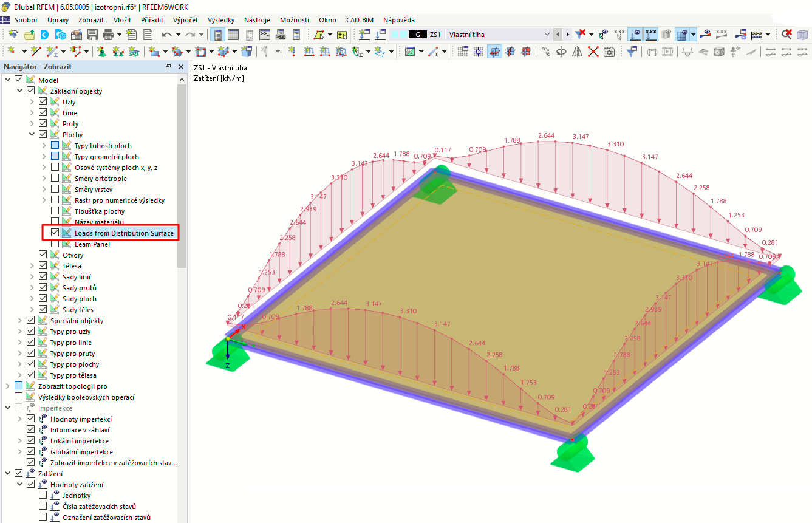Select Typy pro plochy tree item
Screen dimensions: 812x523
[x=75, y=364]
